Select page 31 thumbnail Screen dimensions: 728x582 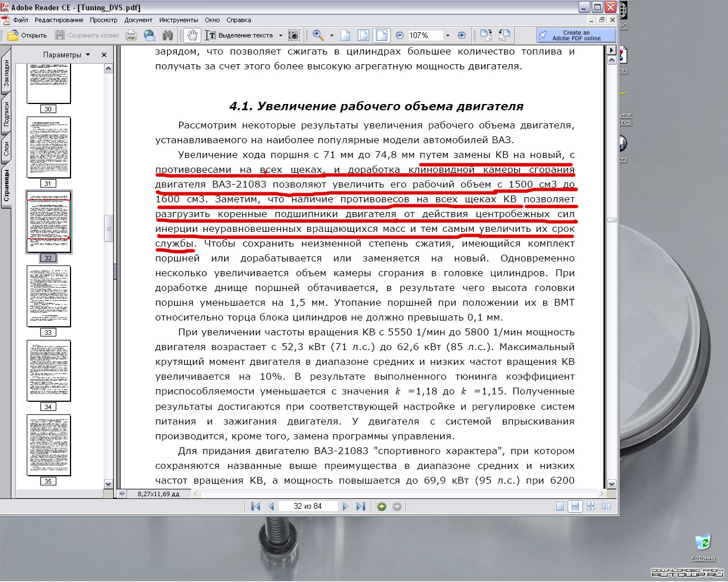coord(48,148)
